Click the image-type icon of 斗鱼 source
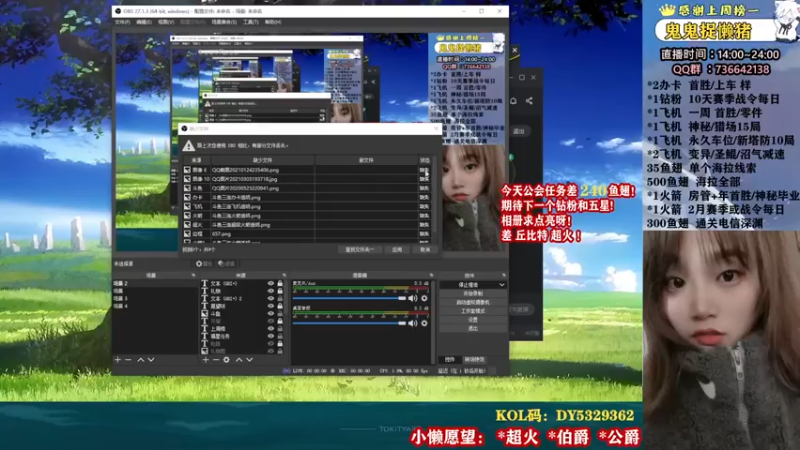Image resolution: width=800 pixels, height=450 pixels. [205, 314]
